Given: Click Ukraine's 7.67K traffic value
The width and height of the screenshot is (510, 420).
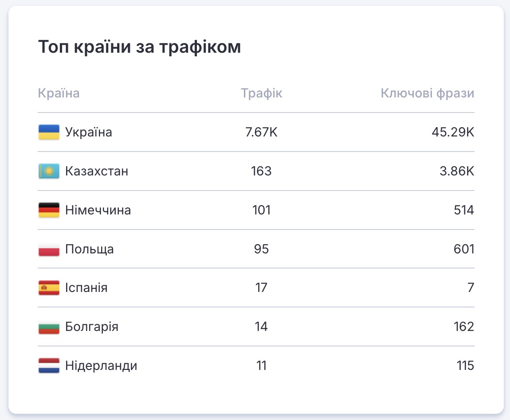Looking at the screenshot, I should tap(261, 132).
